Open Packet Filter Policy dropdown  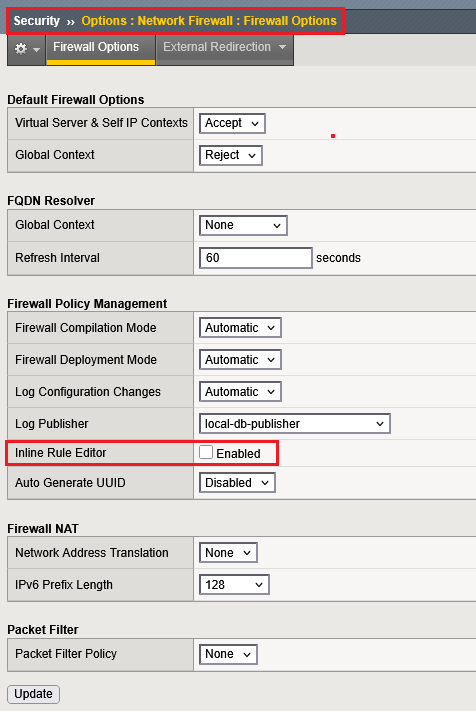tap(228, 654)
